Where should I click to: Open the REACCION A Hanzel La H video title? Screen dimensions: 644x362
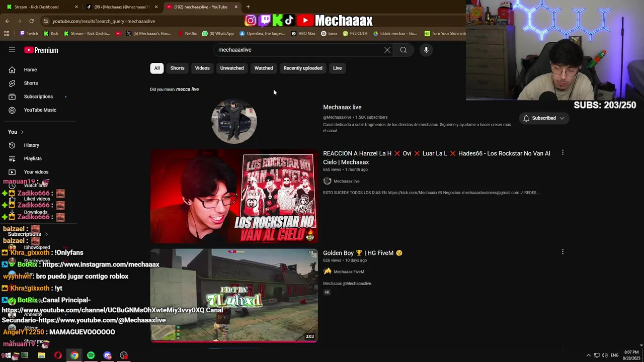click(x=437, y=158)
